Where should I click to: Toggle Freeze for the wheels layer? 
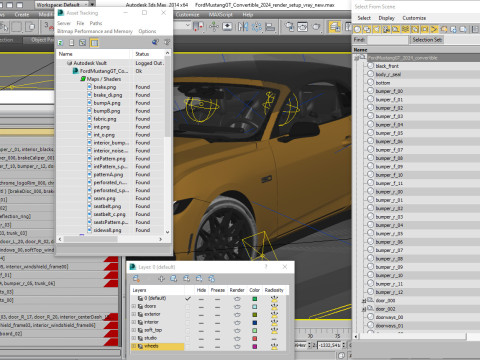(217, 346)
